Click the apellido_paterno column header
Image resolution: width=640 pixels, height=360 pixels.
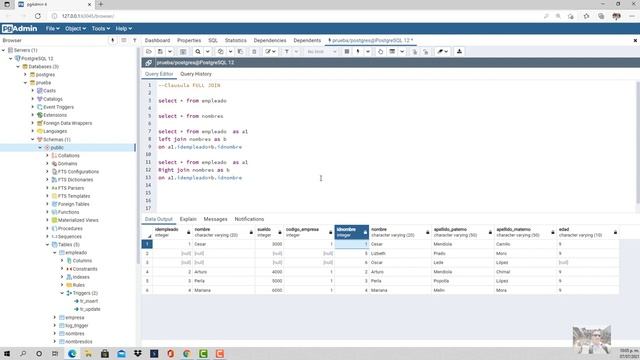[462, 232]
